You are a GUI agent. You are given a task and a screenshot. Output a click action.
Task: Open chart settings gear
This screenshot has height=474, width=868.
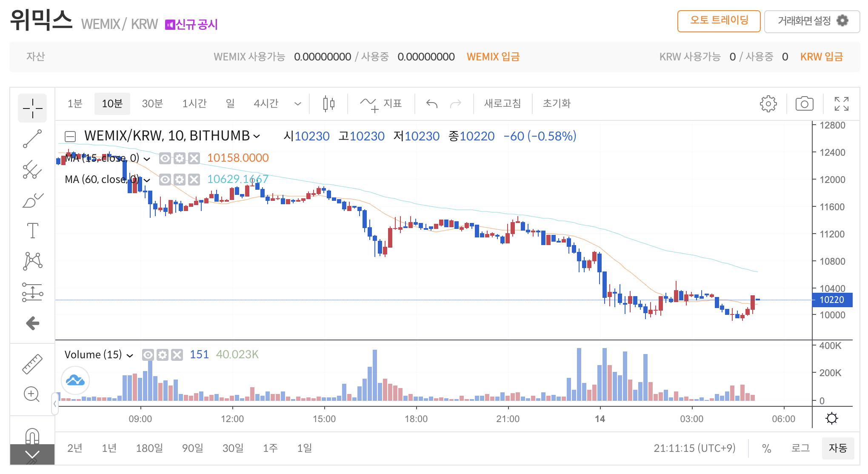768,103
